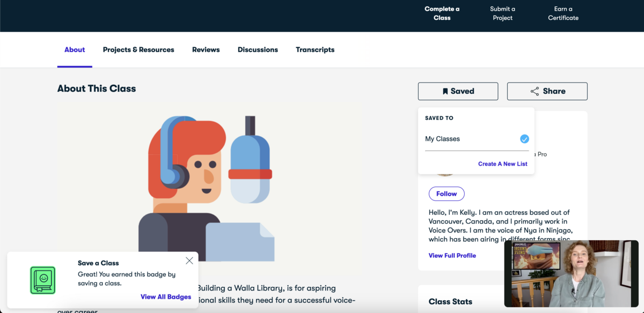Open the Discussions tab
Screen dimensions: 644x313
coord(258,49)
